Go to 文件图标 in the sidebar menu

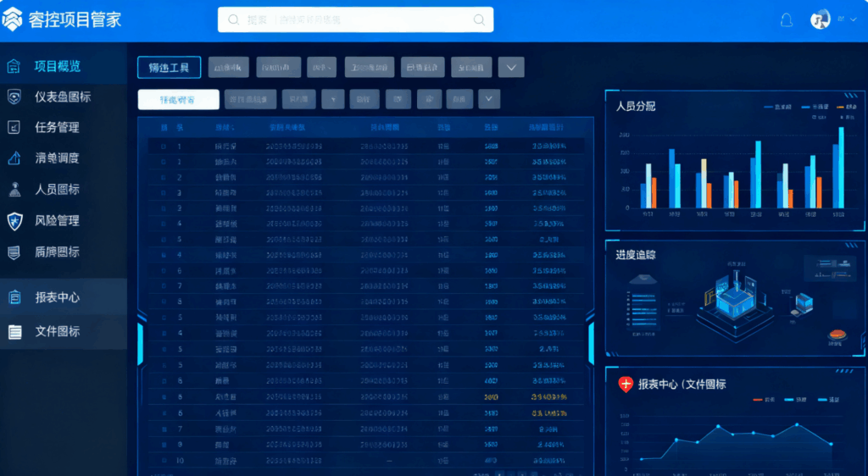57,331
